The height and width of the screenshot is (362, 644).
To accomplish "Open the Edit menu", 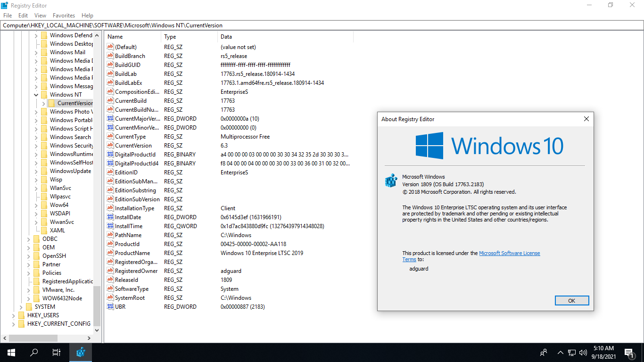I will point(23,16).
